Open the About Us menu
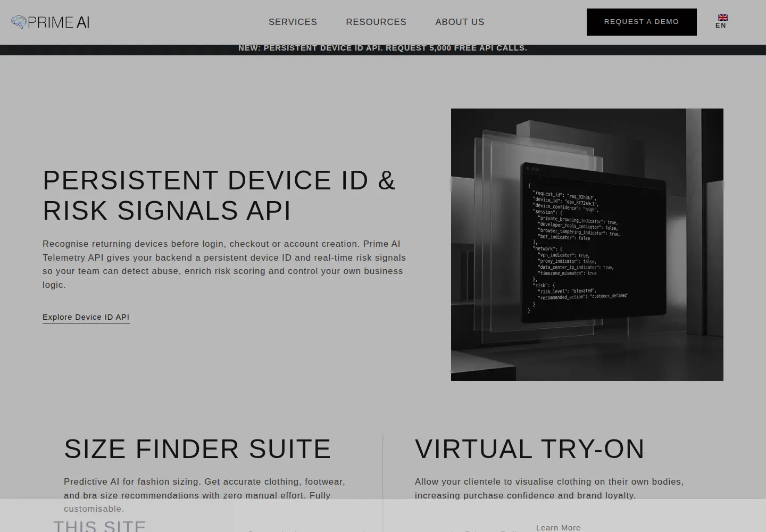Viewport: 766px width, 532px height. [x=460, y=22]
